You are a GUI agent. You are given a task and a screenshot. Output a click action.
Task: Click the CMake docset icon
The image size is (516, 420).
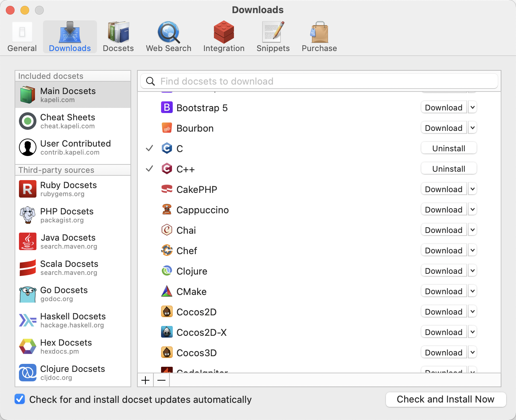(167, 291)
